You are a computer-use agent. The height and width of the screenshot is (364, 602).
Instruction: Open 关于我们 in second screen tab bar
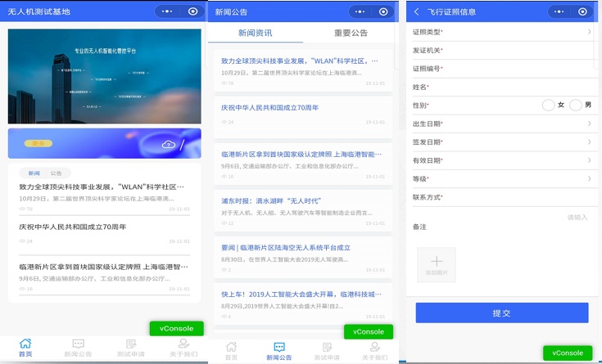(x=375, y=351)
